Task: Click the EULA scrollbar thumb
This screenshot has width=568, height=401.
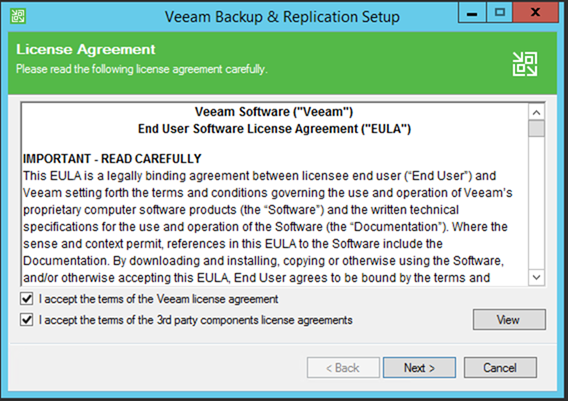Action: click(536, 129)
